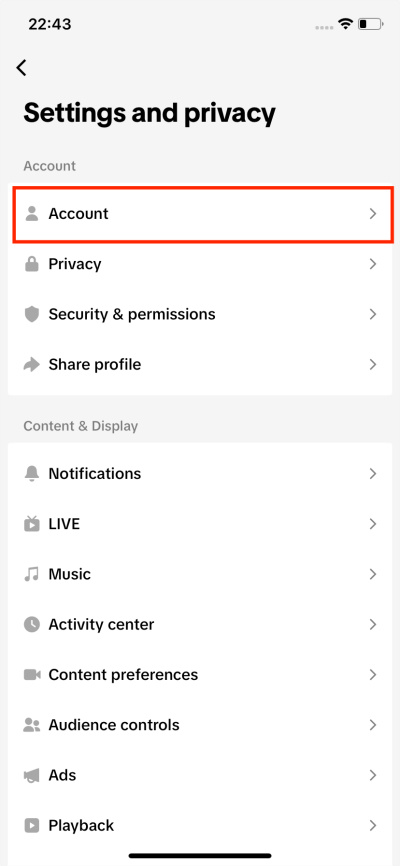Click the Content preferences camera icon
This screenshot has height=866, width=400.
pos(32,674)
